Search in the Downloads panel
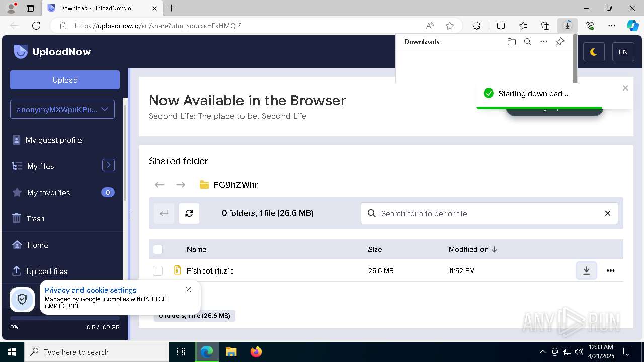Viewport: 644px width, 362px height. pos(528,42)
